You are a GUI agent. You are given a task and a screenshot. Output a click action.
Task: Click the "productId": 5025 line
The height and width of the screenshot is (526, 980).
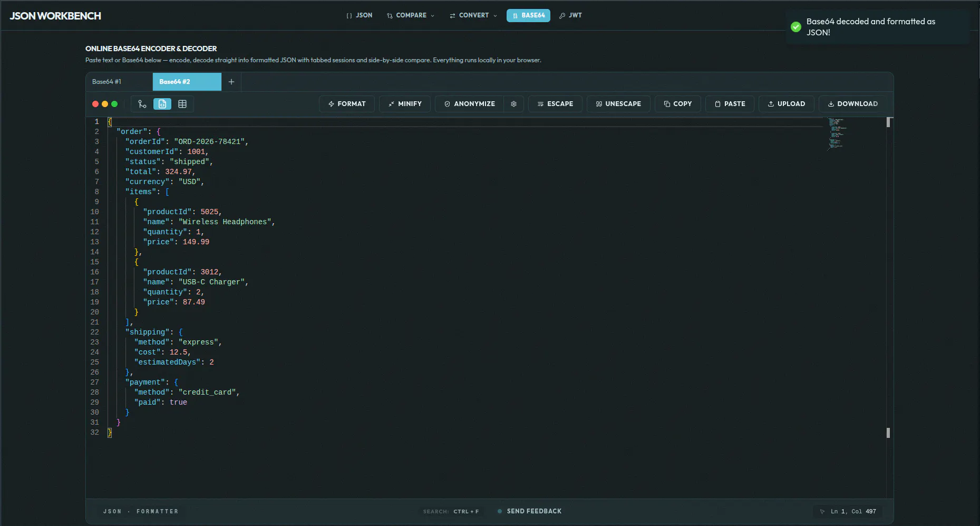click(182, 212)
